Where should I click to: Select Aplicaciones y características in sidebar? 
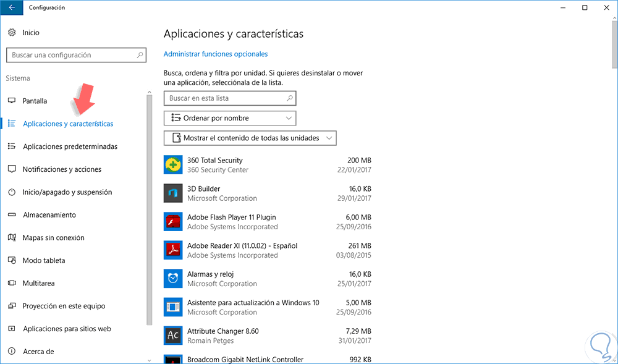tap(68, 124)
